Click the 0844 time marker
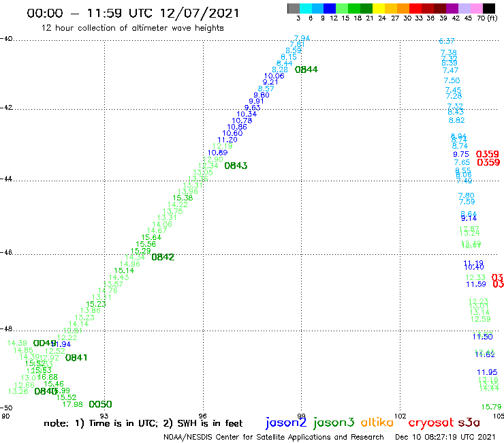 (306, 70)
